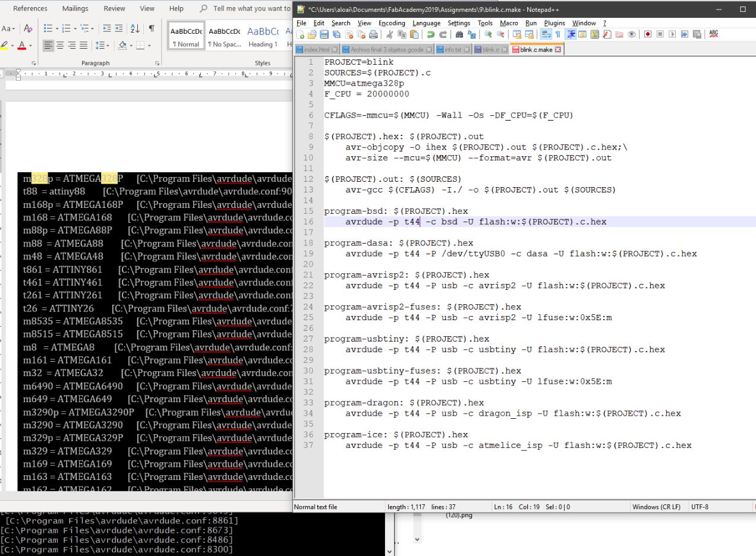The image size is (756, 556).
Task: Open the Bullets dropdown arrow in Word
Action: point(57,29)
